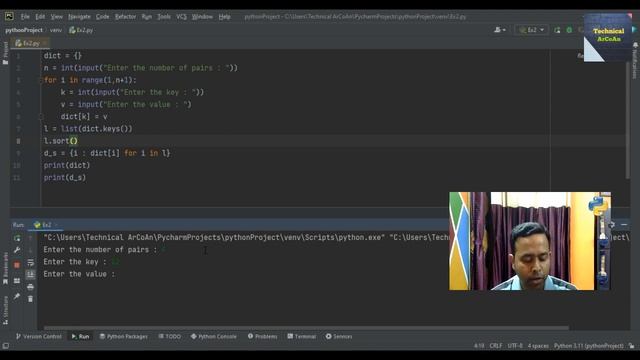Open the Problems tool window

click(262, 336)
